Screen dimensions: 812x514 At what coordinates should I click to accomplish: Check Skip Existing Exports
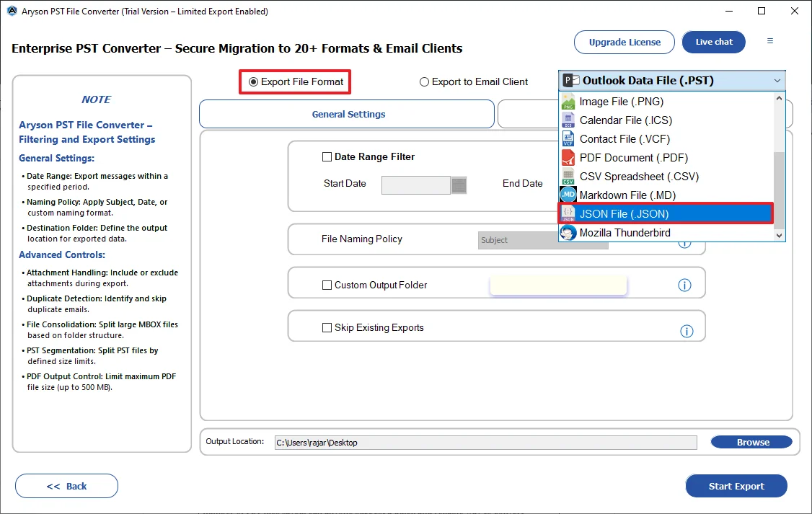coord(327,328)
